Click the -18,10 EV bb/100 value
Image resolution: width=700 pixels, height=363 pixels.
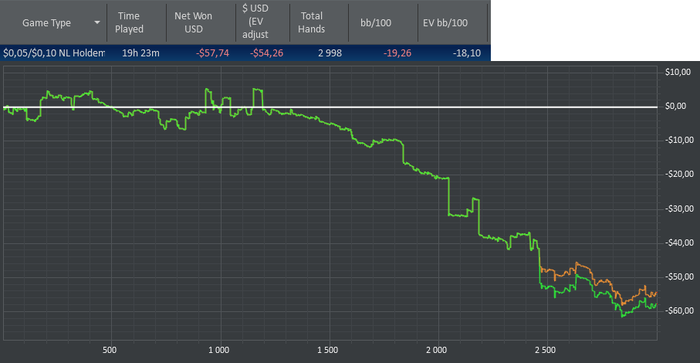pyautogui.click(x=467, y=53)
